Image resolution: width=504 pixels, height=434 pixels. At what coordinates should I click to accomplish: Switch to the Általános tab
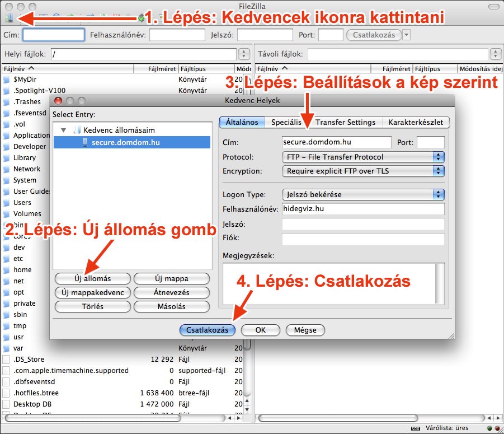[242, 122]
